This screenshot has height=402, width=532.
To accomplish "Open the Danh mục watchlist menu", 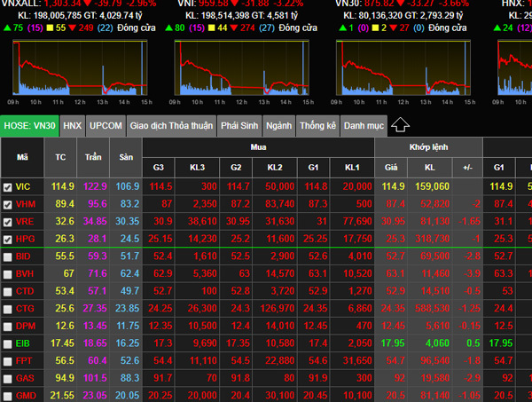I will point(363,126).
